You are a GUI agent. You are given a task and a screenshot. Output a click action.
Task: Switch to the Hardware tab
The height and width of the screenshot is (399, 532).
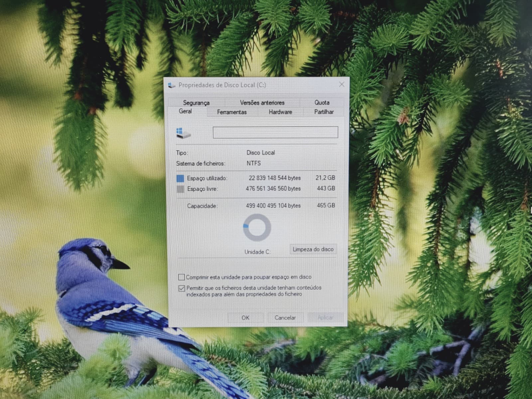pos(280,112)
